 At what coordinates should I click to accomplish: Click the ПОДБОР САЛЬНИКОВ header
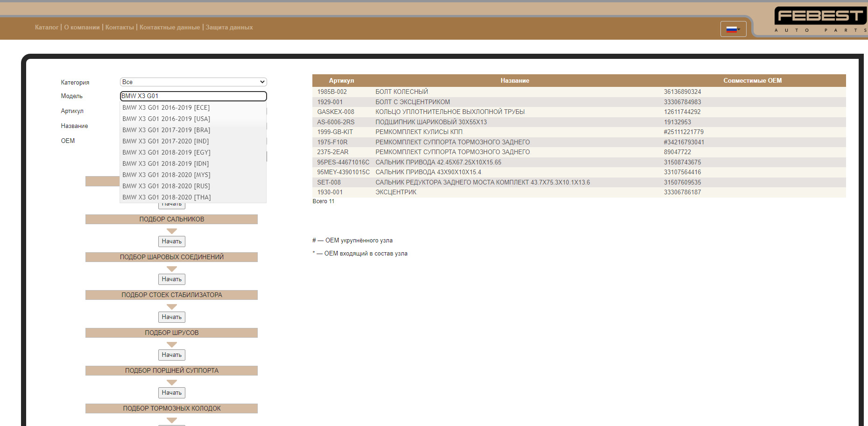(x=171, y=220)
